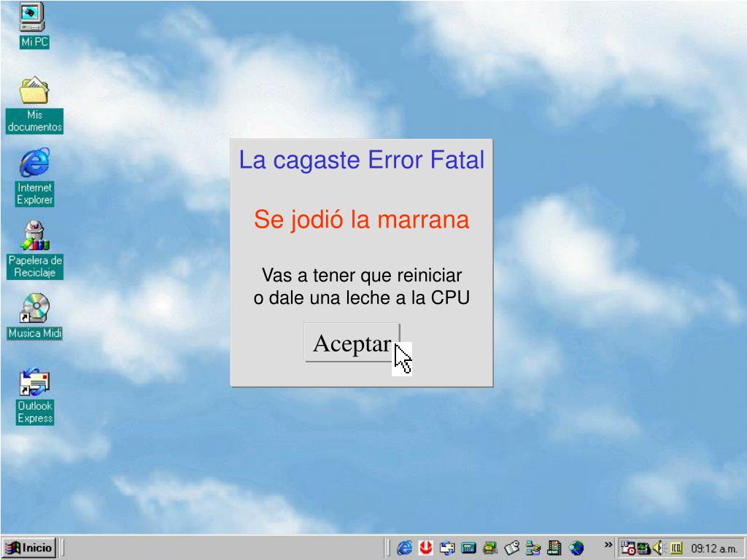Select the Musica Midi shortcut icon
747x560 pixels.
[x=35, y=316]
